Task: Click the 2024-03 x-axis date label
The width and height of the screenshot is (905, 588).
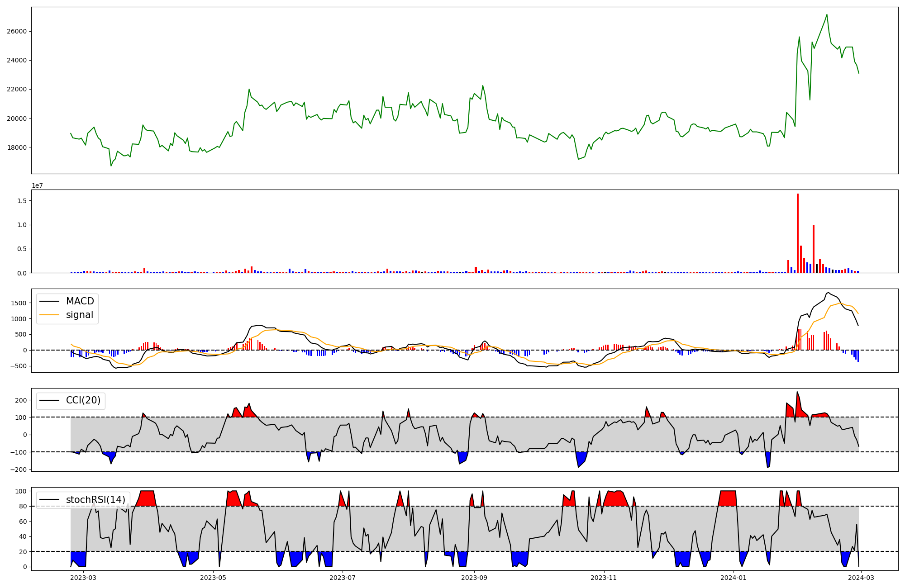Action: pos(861,578)
